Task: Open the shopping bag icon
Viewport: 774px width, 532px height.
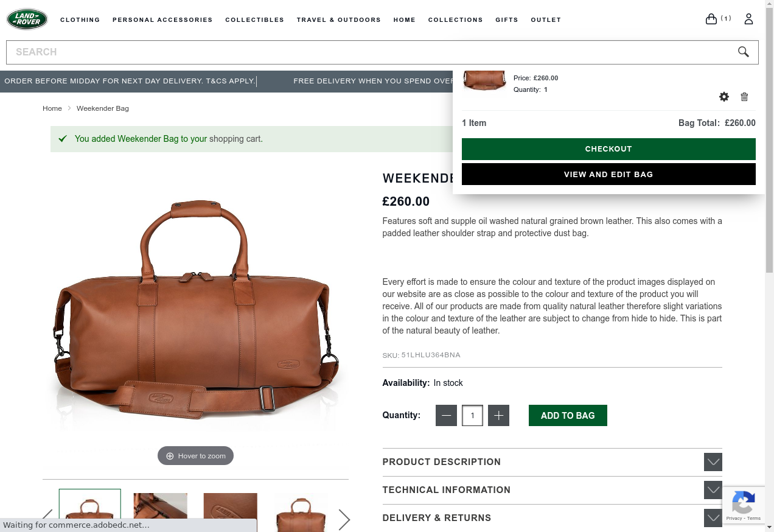Action: point(711,19)
